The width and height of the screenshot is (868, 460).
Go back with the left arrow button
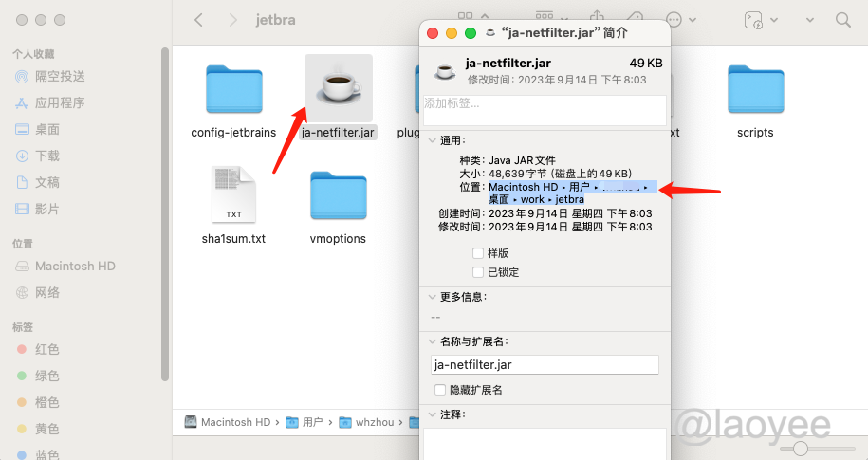(198, 20)
